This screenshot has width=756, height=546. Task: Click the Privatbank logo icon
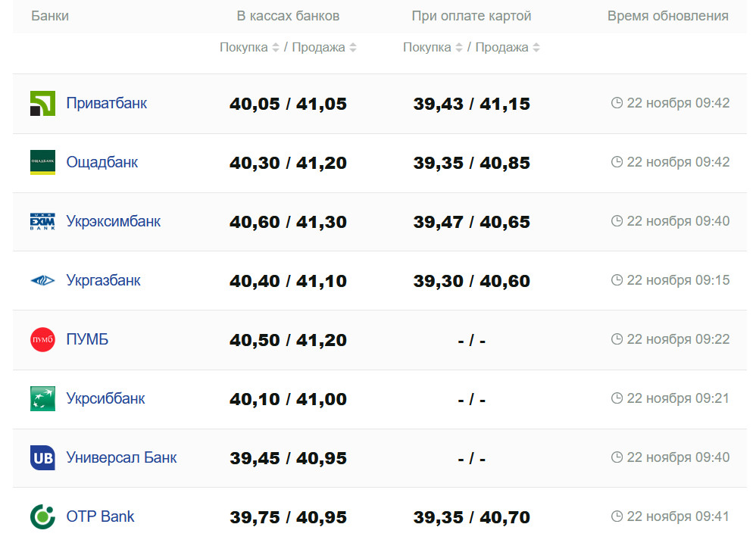pos(42,103)
